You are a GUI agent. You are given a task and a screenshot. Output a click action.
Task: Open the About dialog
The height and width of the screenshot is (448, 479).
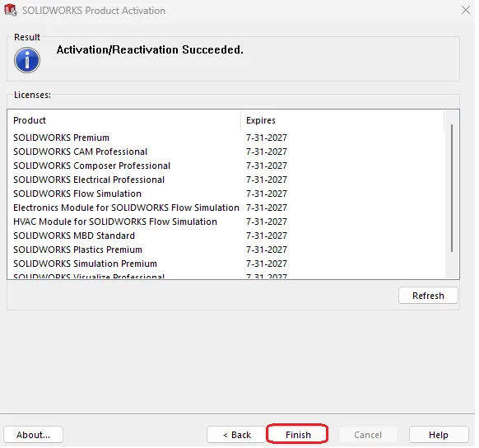coord(33,435)
